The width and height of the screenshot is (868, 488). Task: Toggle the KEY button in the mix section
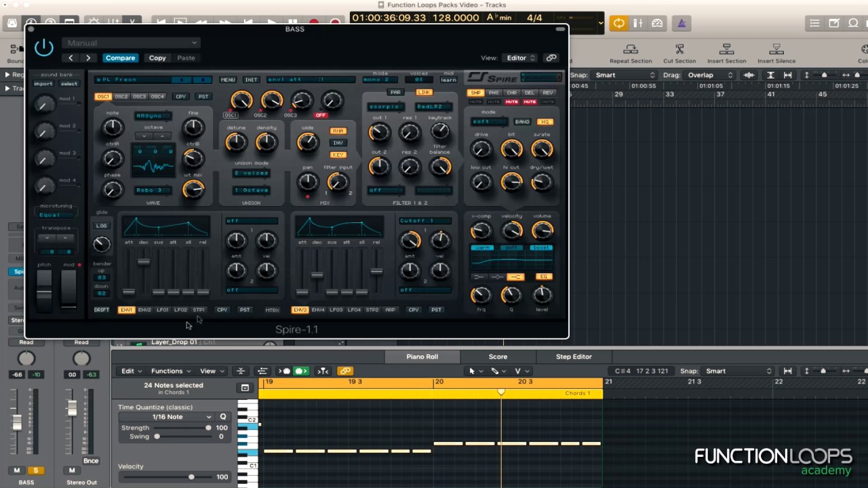pos(338,155)
